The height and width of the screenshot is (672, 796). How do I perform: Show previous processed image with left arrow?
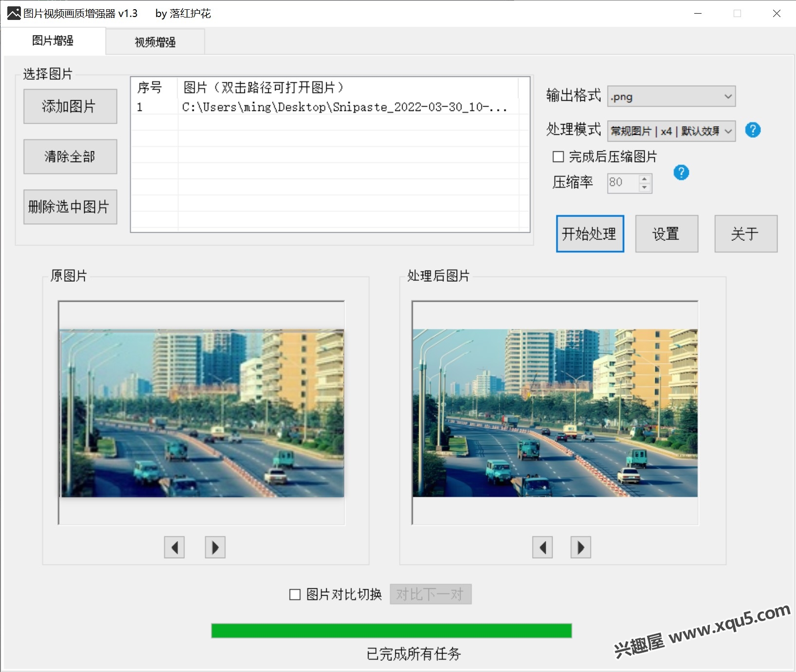(542, 547)
